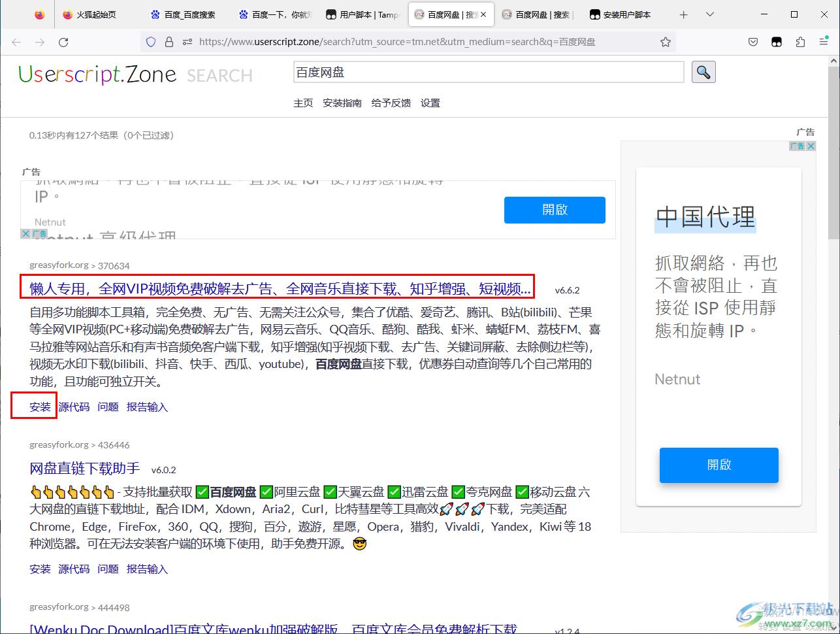Click the Firefox View icon in the tab bar
Image resolution: width=840 pixels, height=634 pixels.
point(40,14)
